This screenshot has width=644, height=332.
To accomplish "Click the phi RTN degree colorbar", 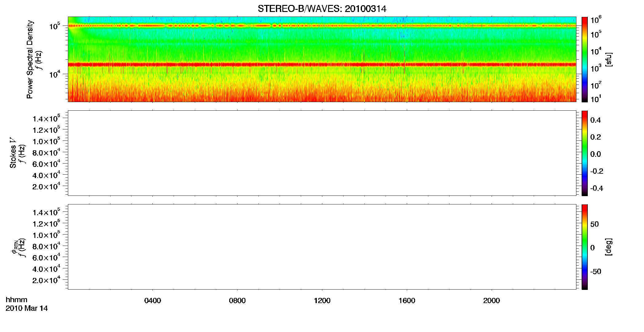I will [x=585, y=247].
